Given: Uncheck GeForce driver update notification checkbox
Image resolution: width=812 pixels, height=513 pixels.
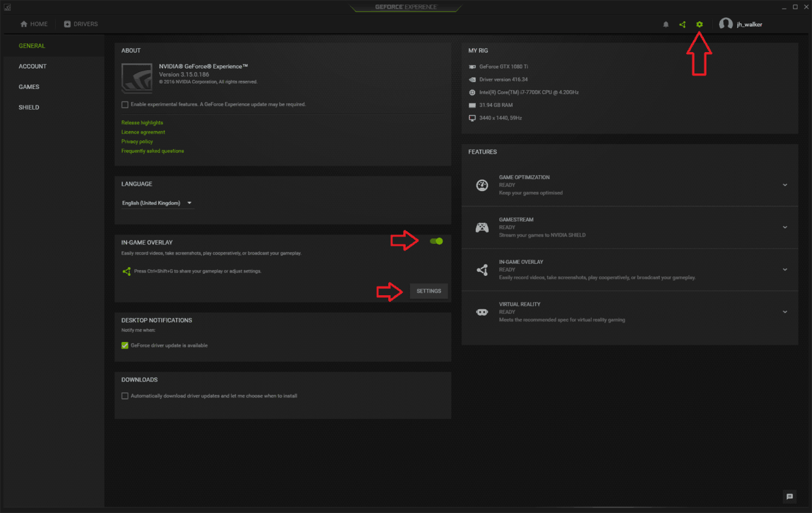Looking at the screenshot, I should point(125,345).
